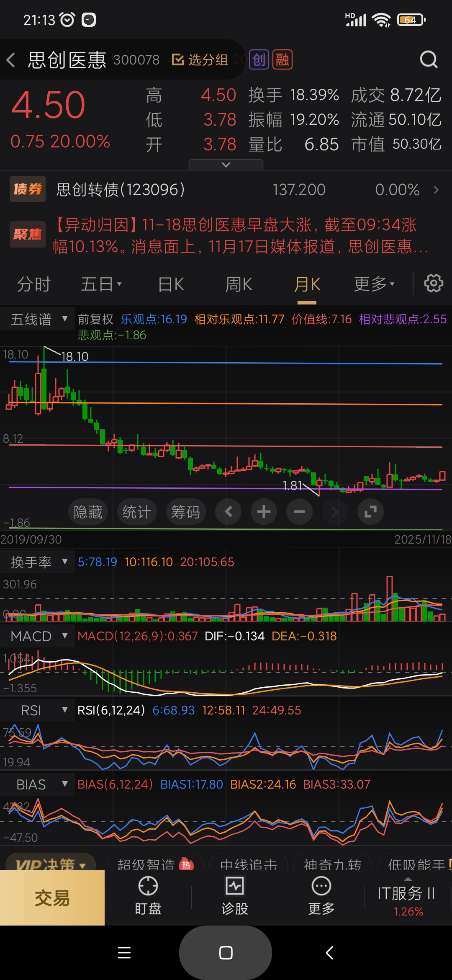Open the 盯盘 watch icon
This screenshot has height=980, width=452.
[x=148, y=896]
